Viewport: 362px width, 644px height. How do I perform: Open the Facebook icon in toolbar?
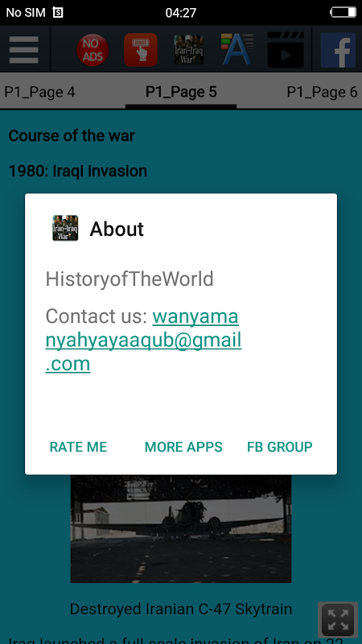coord(338,50)
